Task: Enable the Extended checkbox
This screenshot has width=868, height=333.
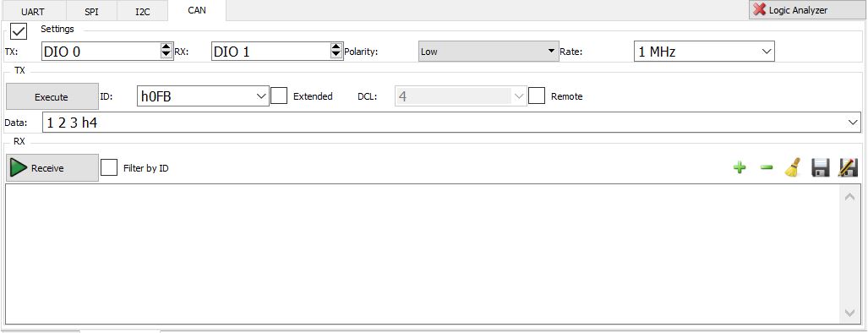Action: tap(279, 96)
